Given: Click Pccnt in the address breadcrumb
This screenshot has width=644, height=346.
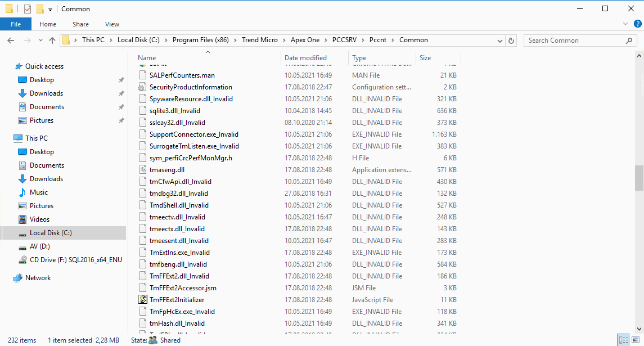Looking at the screenshot, I should click(378, 41).
